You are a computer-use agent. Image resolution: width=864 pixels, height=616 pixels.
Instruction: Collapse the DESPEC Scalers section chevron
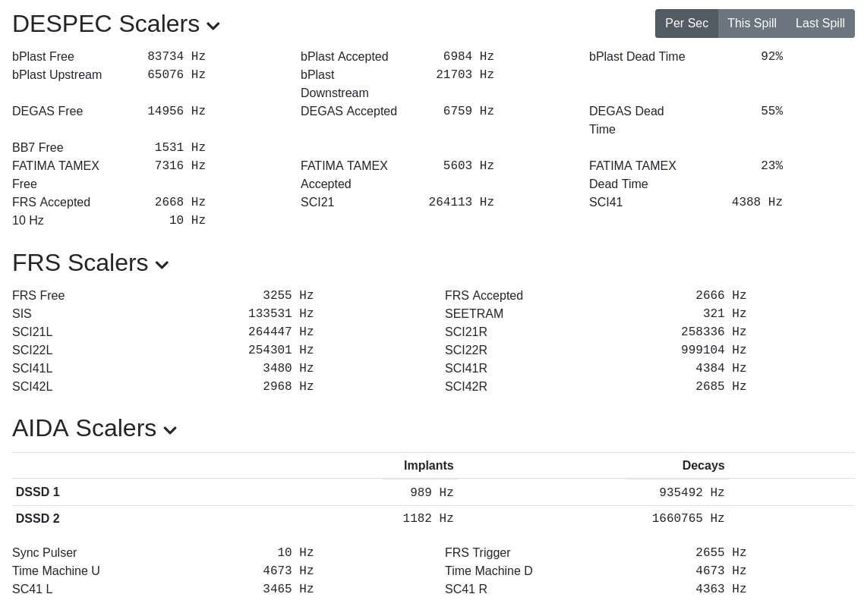pos(213,27)
